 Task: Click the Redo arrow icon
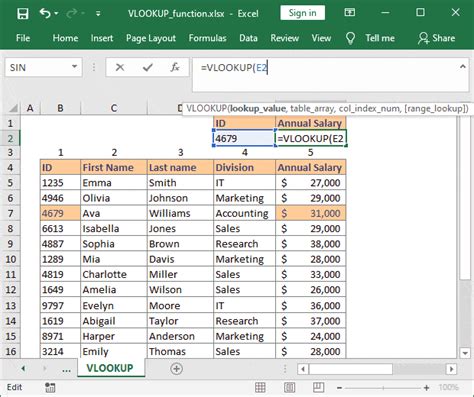click(71, 13)
